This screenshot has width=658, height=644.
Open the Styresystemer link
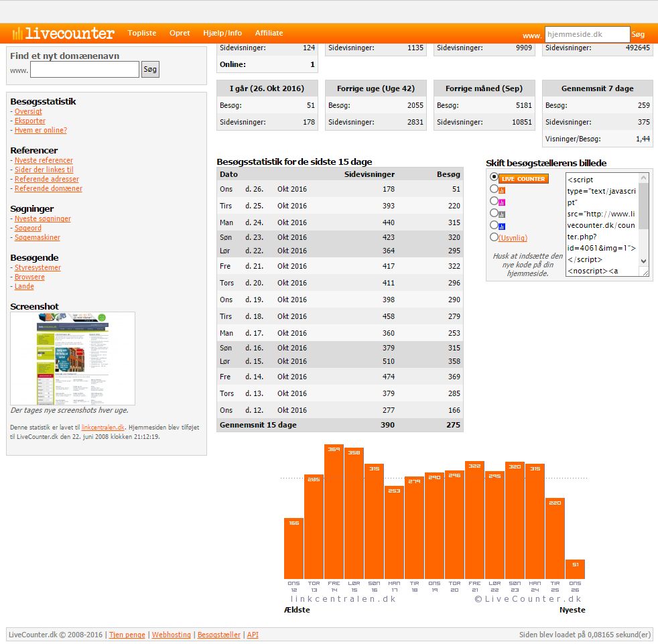click(38, 268)
